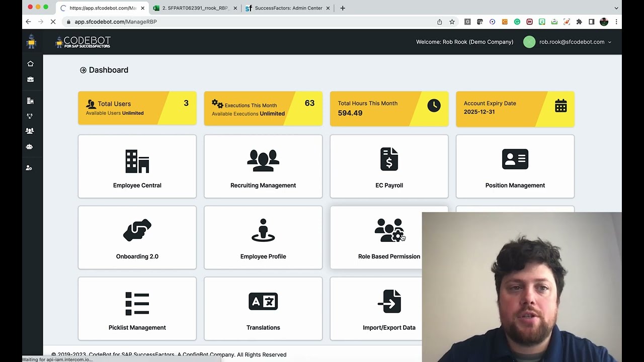Open the EC Payroll module tile

(389, 166)
